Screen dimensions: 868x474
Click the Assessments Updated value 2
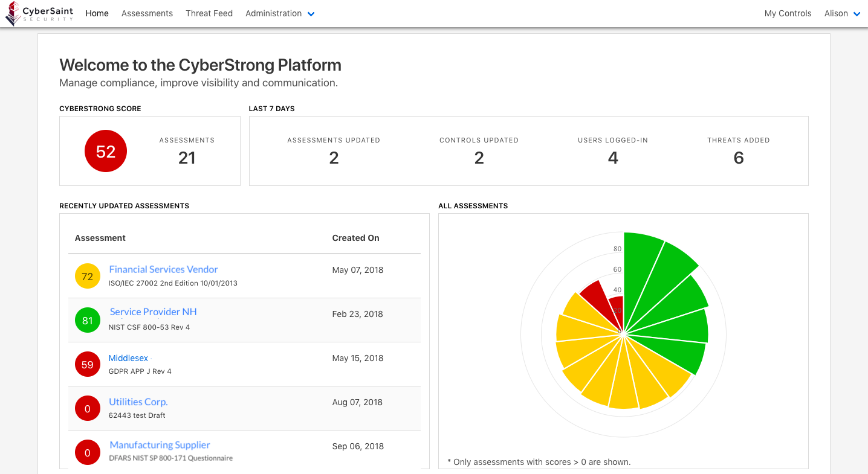334,158
